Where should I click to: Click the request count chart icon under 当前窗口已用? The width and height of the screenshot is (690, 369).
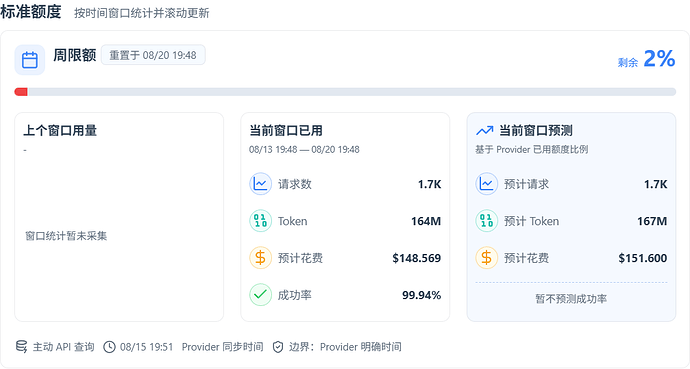[x=260, y=184]
